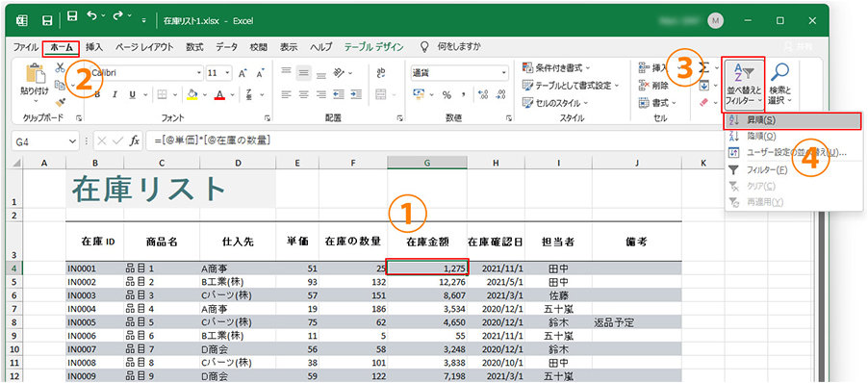Click the Cut scissors icon
868x383 pixels.
pos(61,68)
